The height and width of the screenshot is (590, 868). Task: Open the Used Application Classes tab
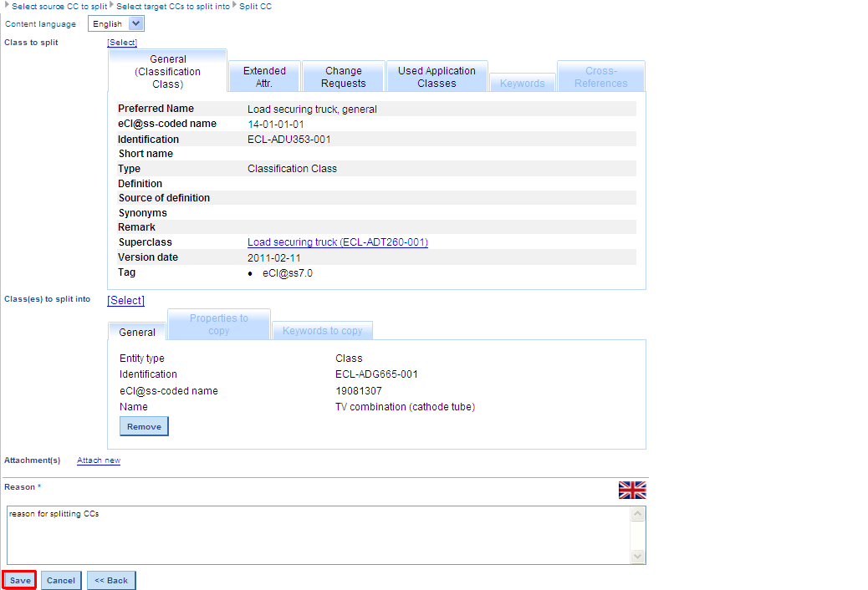437,77
